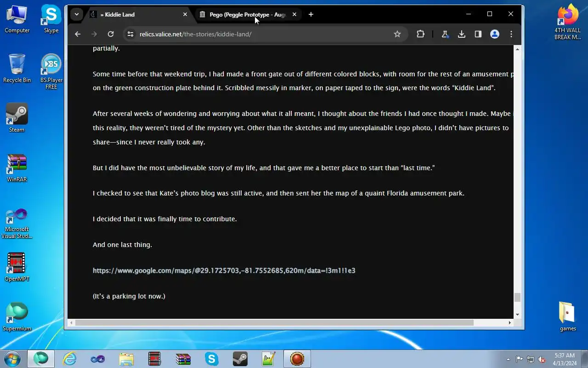Viewport: 588px width, 368px height.
Task: Select the Microsoft Visual Studio shortcut
Action: coord(17,224)
